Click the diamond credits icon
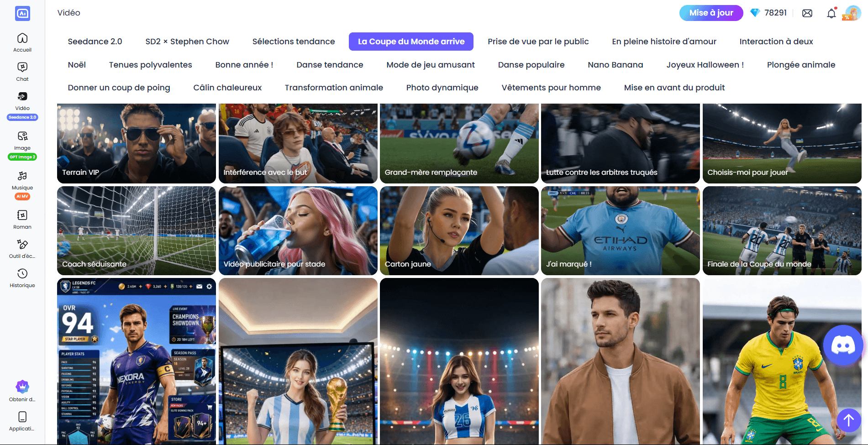The height and width of the screenshot is (445, 868). tap(755, 13)
